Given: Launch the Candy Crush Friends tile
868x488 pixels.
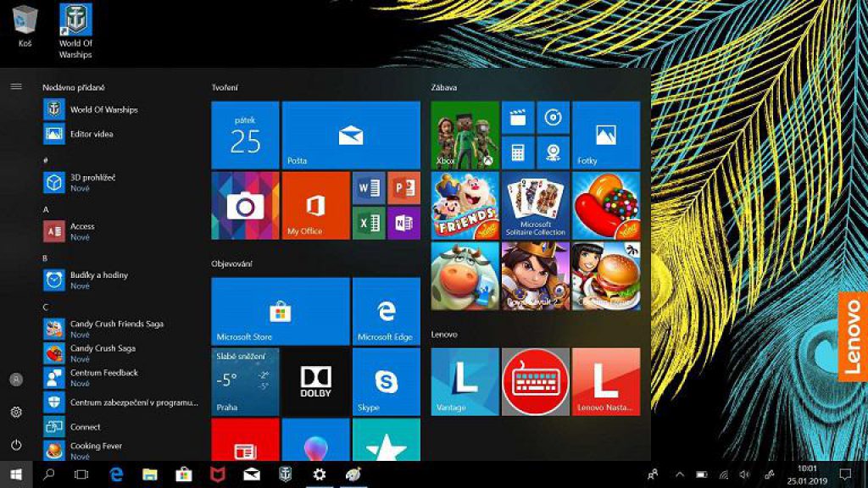Looking at the screenshot, I should click(x=465, y=206).
